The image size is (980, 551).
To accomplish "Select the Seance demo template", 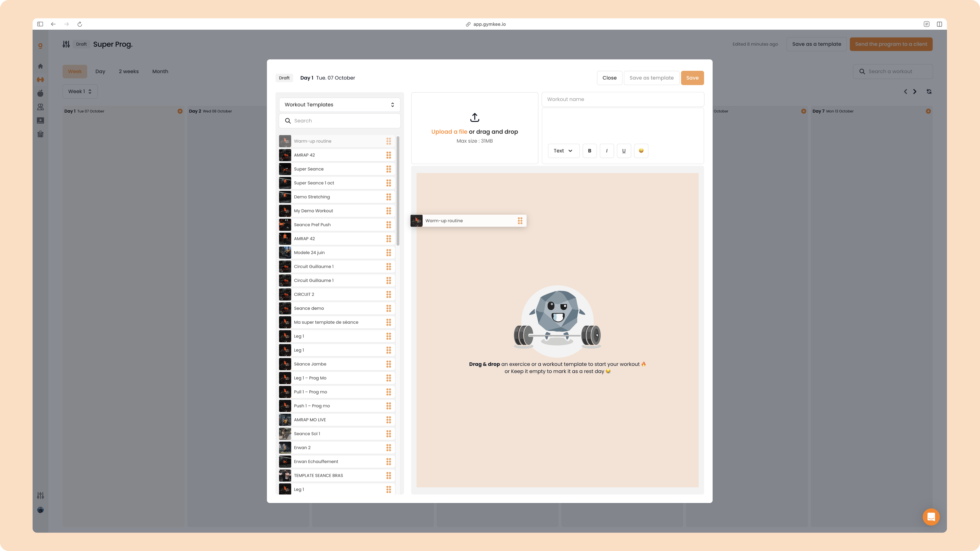I will [337, 308].
